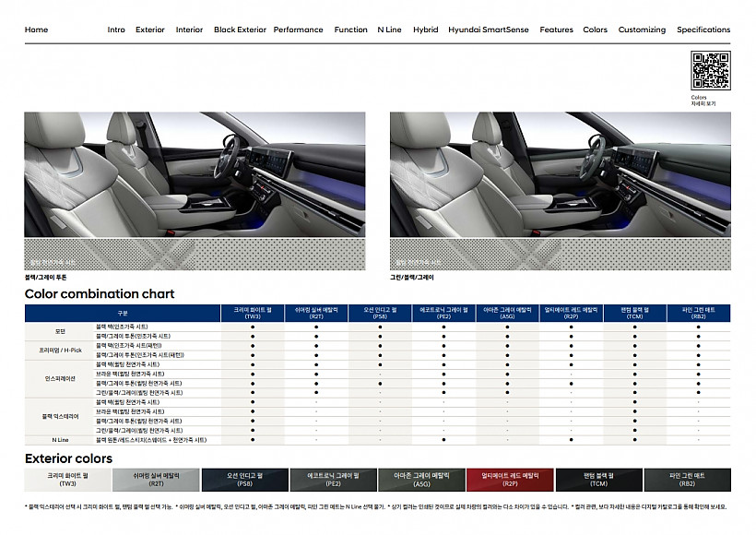The height and width of the screenshot is (535, 756).
Task: Pick the 팬텀 블랙 펄 (TCM) swatch
Action: click(x=599, y=480)
